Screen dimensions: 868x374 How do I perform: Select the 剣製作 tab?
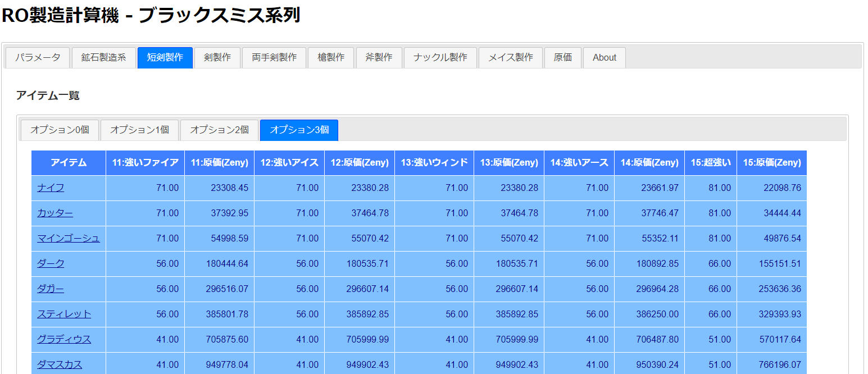pos(217,57)
